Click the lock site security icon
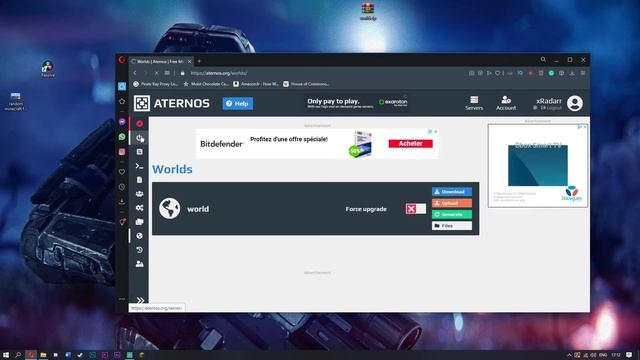Image resolution: width=640 pixels, height=360 pixels. (x=182, y=73)
